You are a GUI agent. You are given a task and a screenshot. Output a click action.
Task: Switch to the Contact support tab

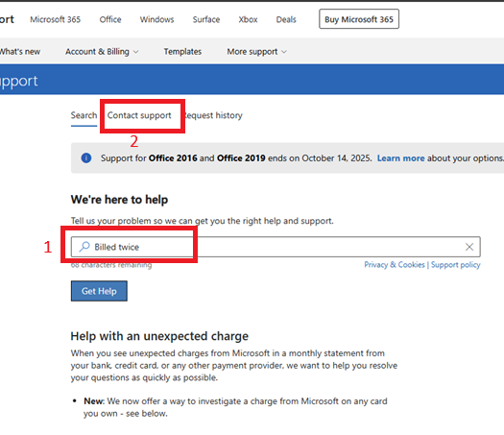(x=139, y=115)
